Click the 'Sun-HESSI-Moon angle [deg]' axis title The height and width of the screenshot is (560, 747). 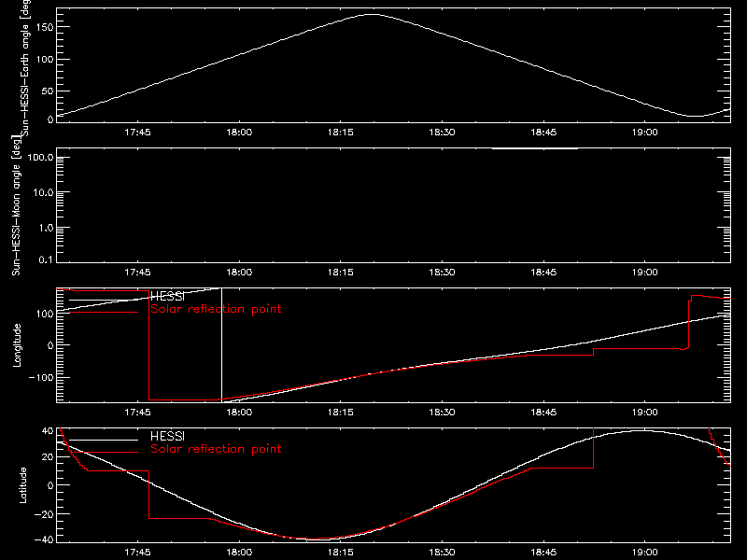click(16, 205)
